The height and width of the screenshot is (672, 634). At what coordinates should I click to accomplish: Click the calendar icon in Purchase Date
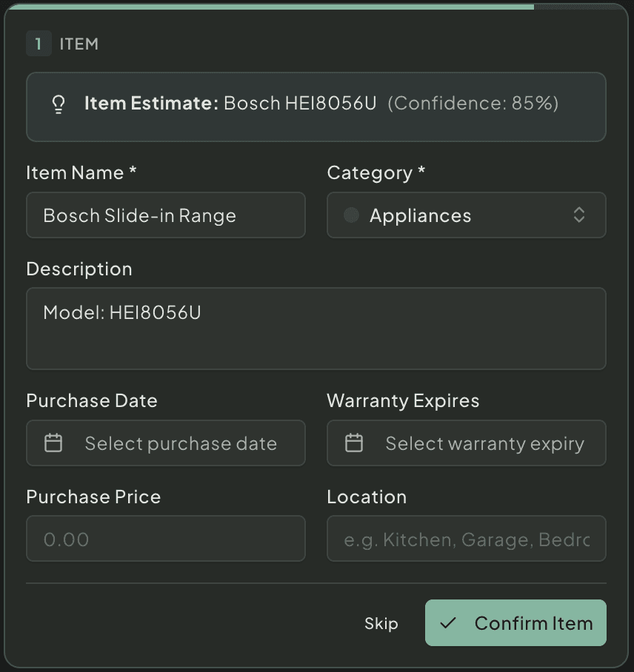coord(53,443)
